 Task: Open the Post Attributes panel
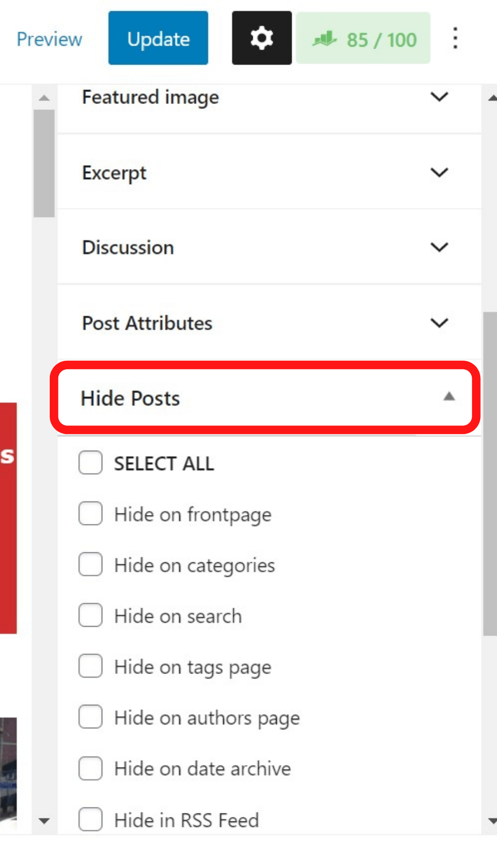point(269,323)
